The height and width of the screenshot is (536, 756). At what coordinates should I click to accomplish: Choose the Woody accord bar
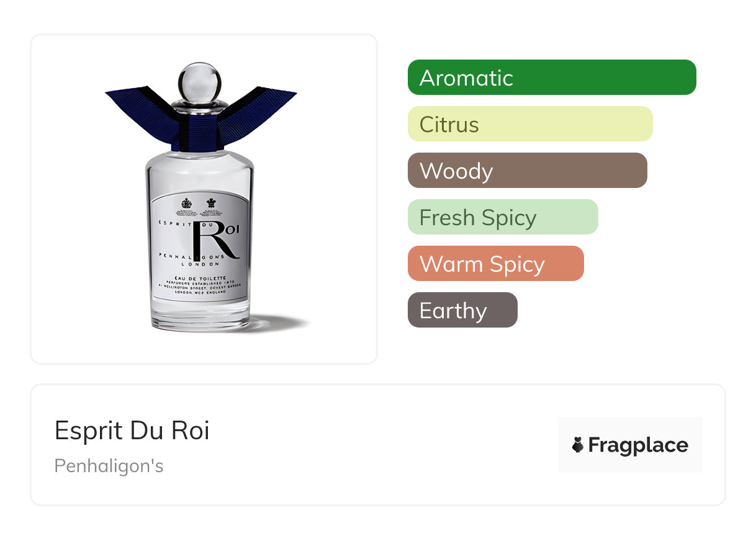tap(528, 171)
